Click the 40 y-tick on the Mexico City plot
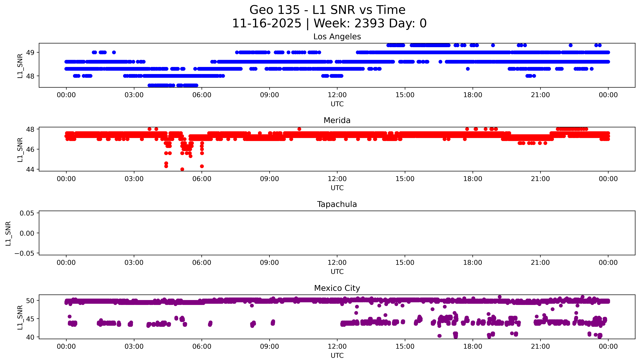Screen dimensions: 640x364 (30, 337)
